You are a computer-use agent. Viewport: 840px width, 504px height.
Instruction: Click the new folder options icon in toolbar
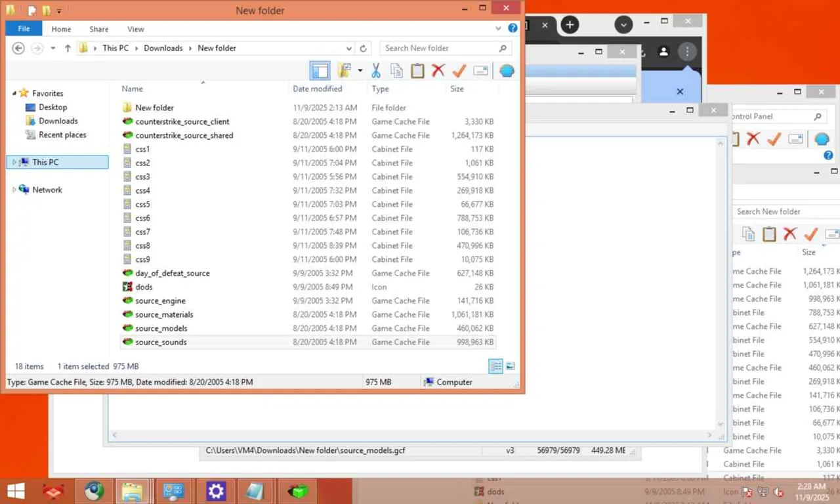(344, 71)
